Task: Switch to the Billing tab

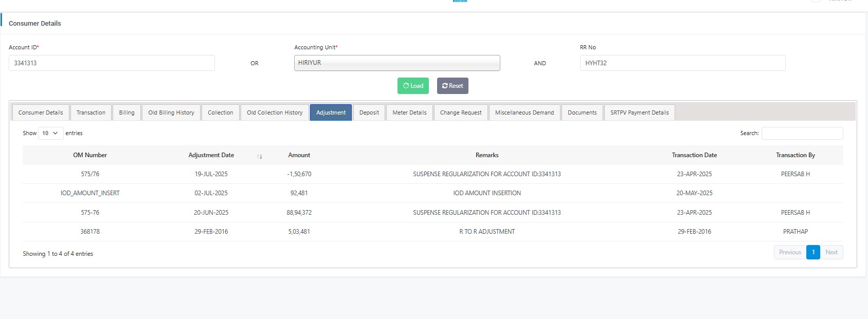Action: click(126, 112)
